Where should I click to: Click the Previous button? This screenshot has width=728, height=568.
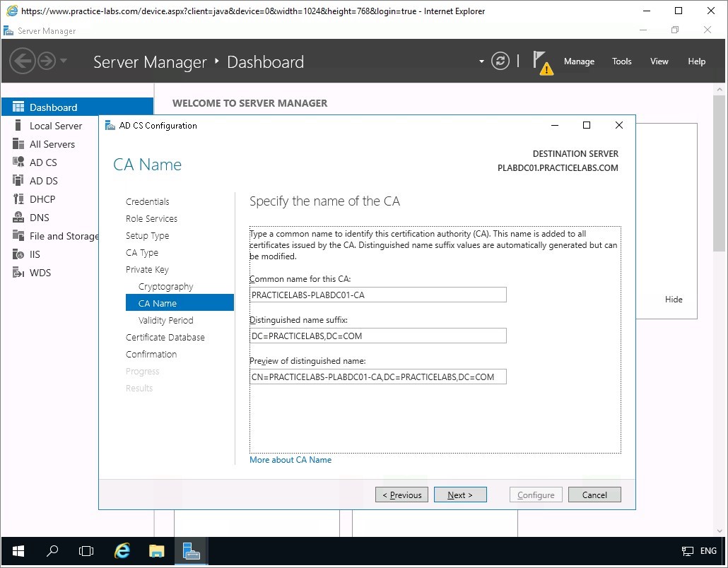(x=401, y=495)
